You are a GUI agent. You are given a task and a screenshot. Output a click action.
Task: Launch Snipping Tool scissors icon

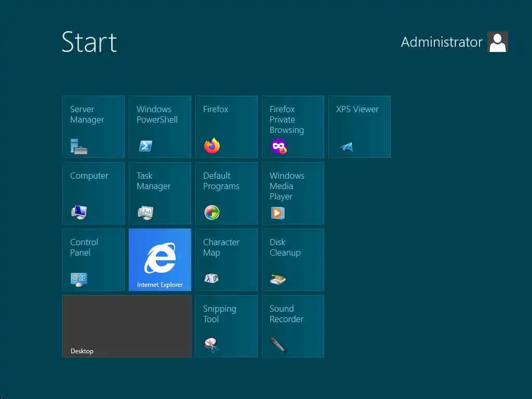211,345
